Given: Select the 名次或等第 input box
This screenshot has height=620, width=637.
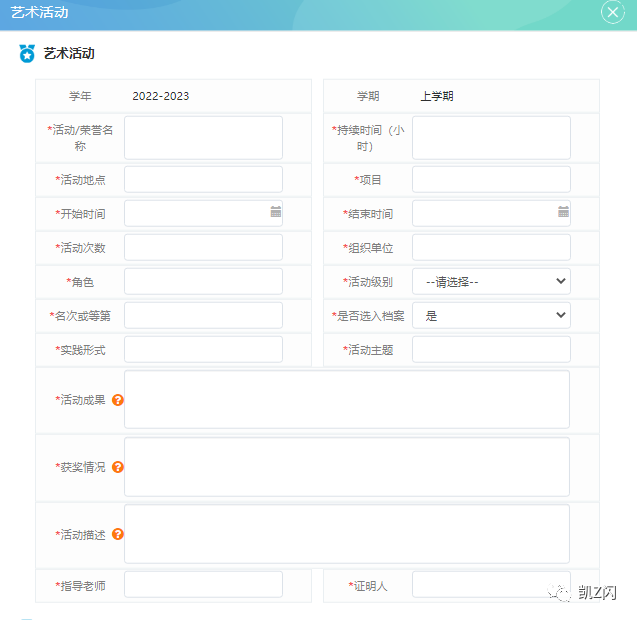Looking at the screenshot, I should click(x=203, y=316).
